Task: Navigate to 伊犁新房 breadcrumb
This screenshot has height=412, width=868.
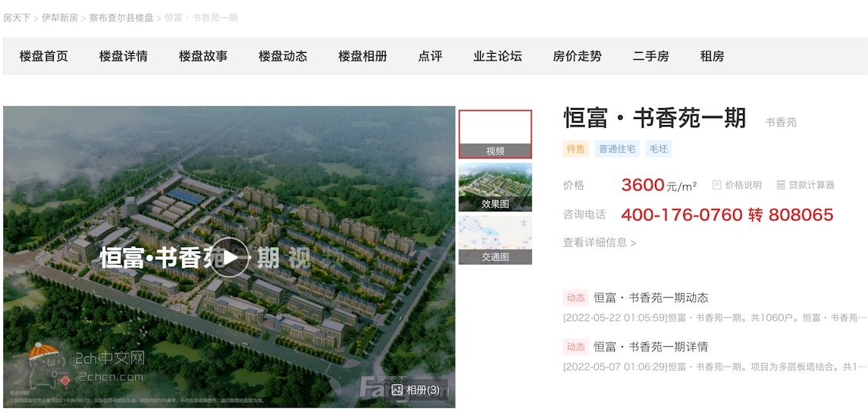Action: [x=60, y=18]
